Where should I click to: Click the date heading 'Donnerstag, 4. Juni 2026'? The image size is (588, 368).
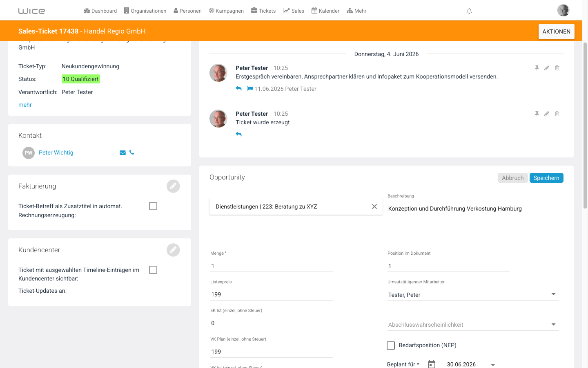coord(386,54)
